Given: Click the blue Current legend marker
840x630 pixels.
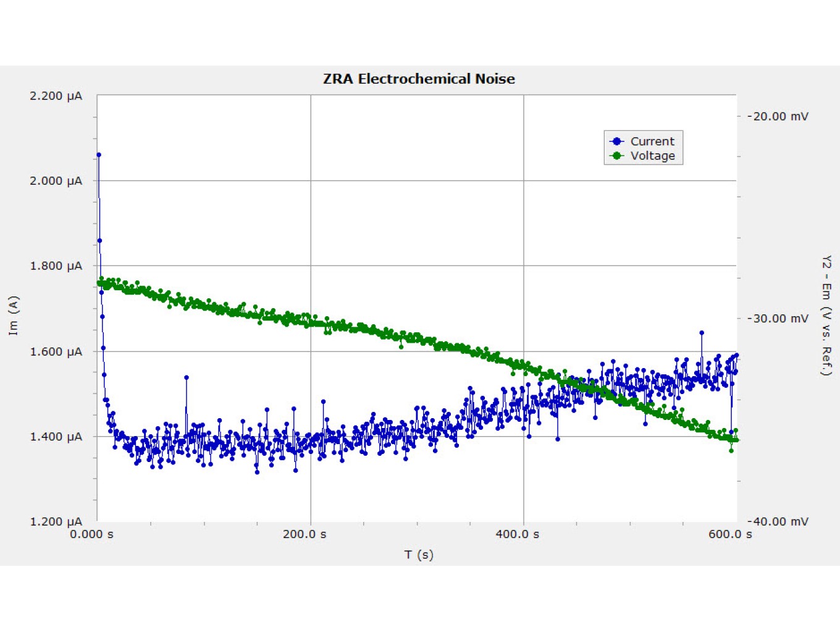Looking at the screenshot, I should coord(617,141).
